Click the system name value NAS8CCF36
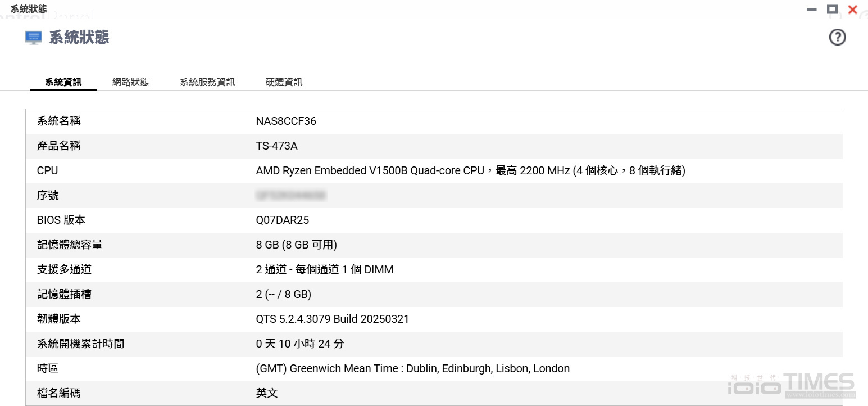 286,121
